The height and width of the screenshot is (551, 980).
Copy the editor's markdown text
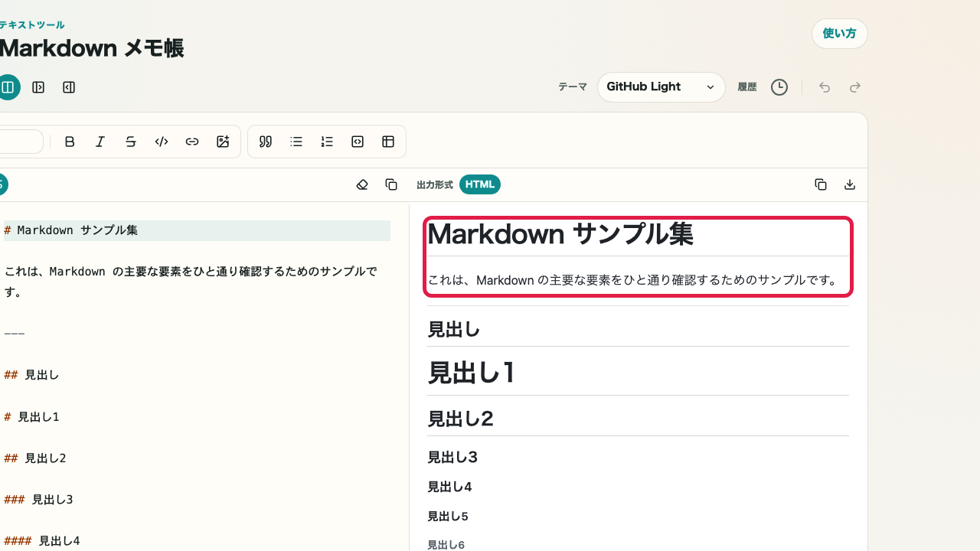pos(391,184)
